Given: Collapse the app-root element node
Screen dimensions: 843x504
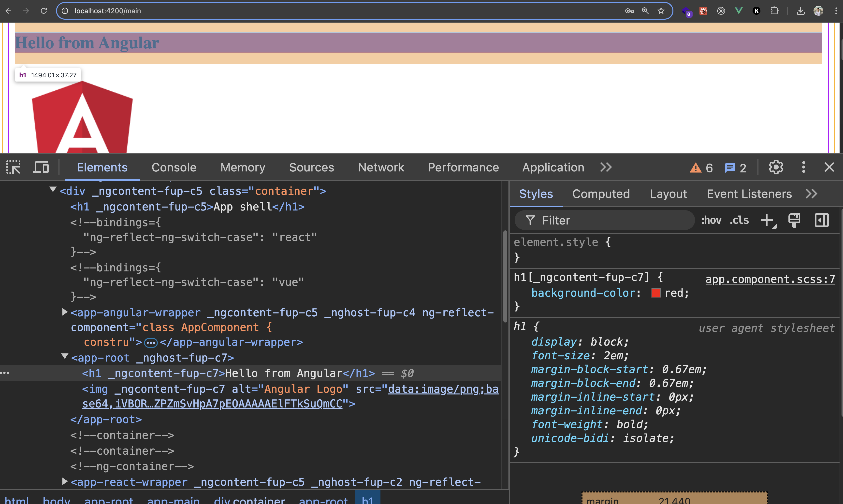Looking at the screenshot, I should coord(64,357).
